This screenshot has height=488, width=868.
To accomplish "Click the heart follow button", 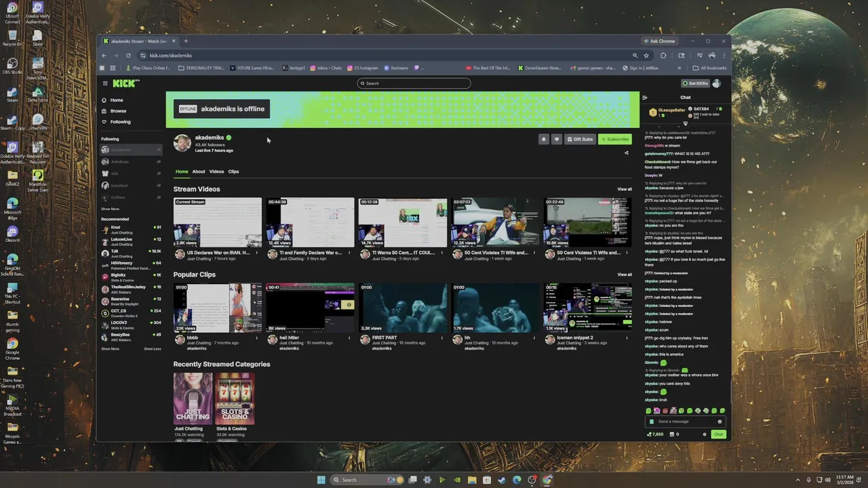I will tap(557, 139).
